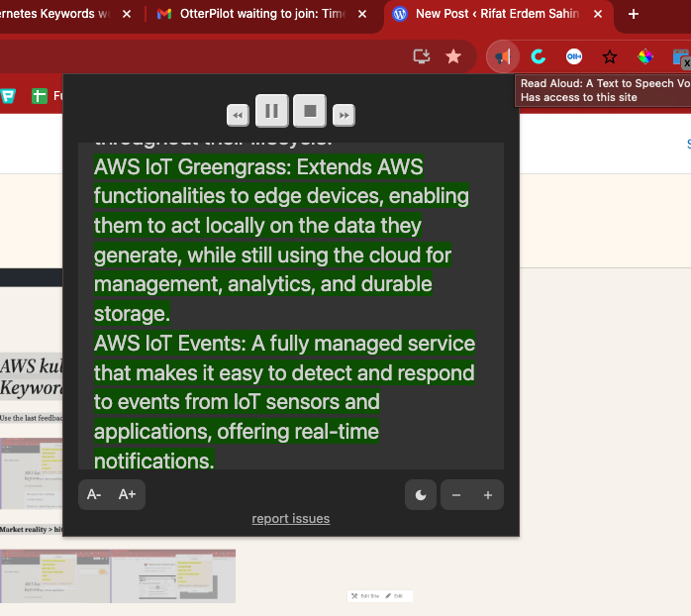Click the Read Aloud megaphone extension icon
The image size is (691, 616).
coord(503,56)
